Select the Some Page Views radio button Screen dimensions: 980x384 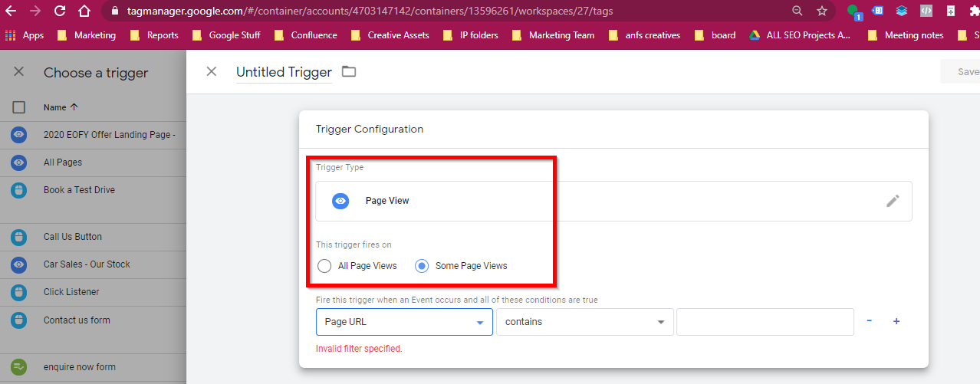pos(422,266)
